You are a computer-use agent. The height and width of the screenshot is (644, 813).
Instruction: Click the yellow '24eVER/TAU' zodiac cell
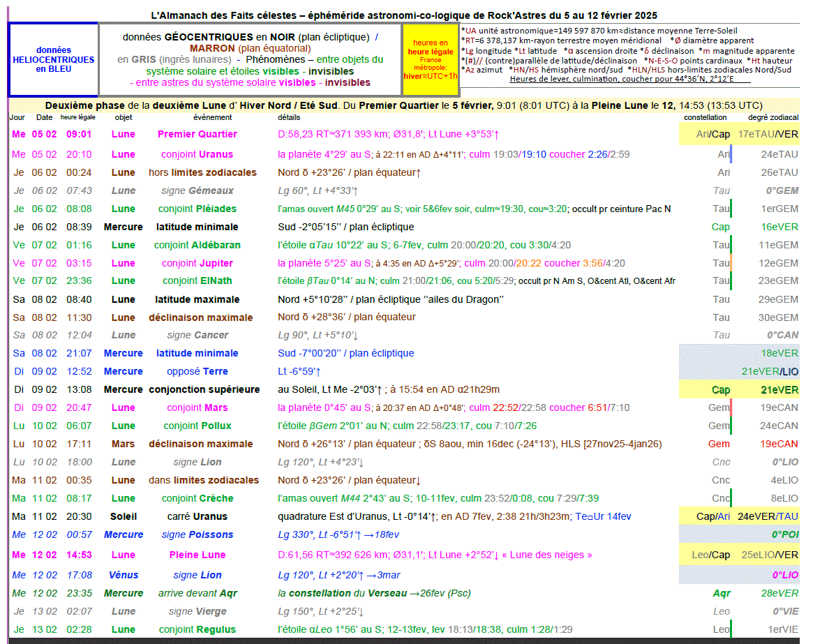pyautogui.click(x=768, y=516)
